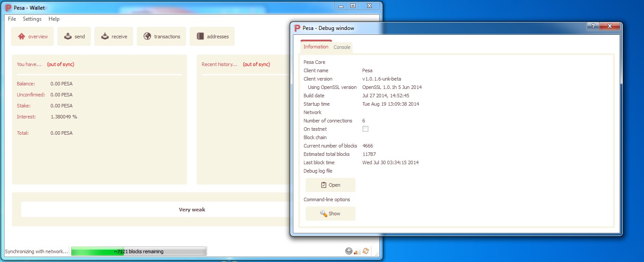Click the Debug window help question button
Screen dimensions: 644x262
pos(592,26)
